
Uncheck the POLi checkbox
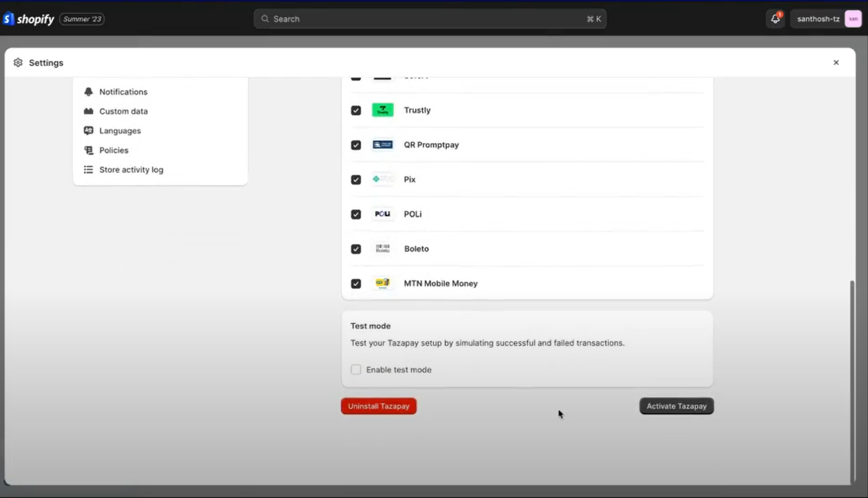pos(356,215)
